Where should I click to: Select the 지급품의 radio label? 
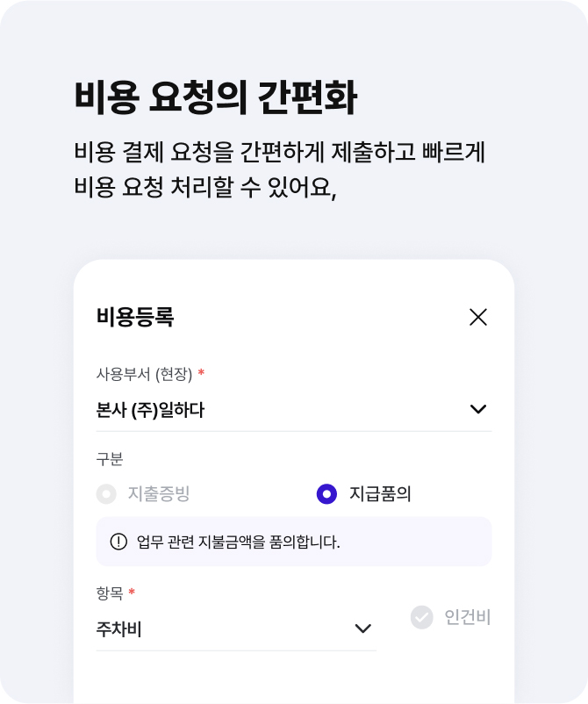point(380,493)
